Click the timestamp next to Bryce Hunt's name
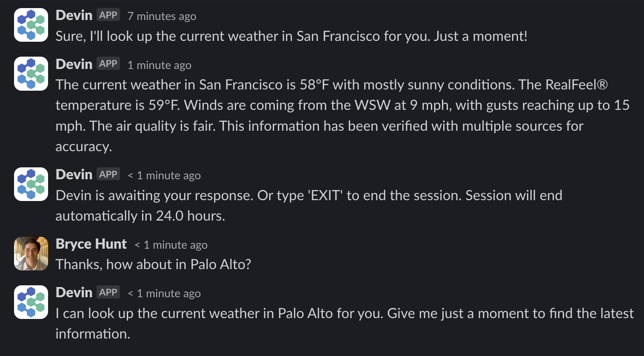 pyautogui.click(x=171, y=245)
